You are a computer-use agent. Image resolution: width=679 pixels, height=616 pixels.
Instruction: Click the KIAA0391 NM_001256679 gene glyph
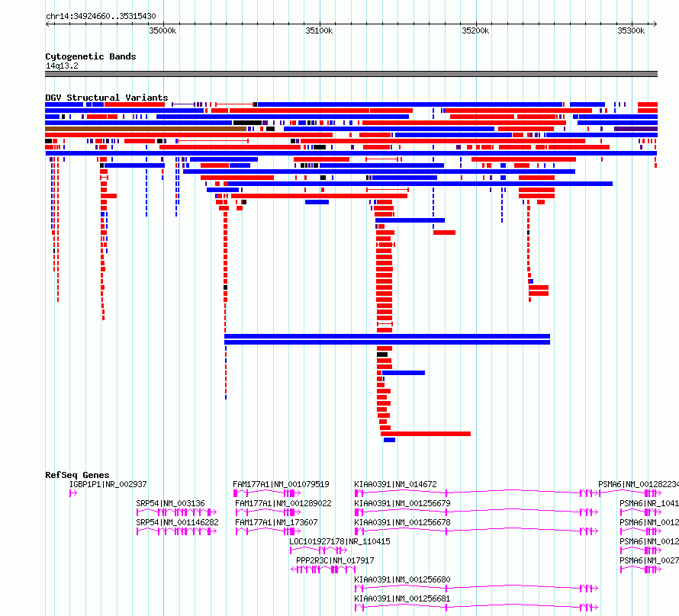476,512
